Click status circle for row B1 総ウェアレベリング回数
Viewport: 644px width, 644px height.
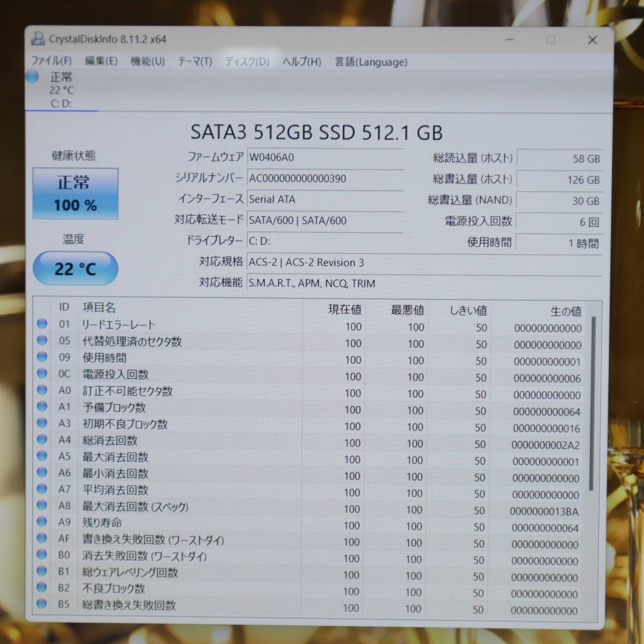click(x=42, y=571)
